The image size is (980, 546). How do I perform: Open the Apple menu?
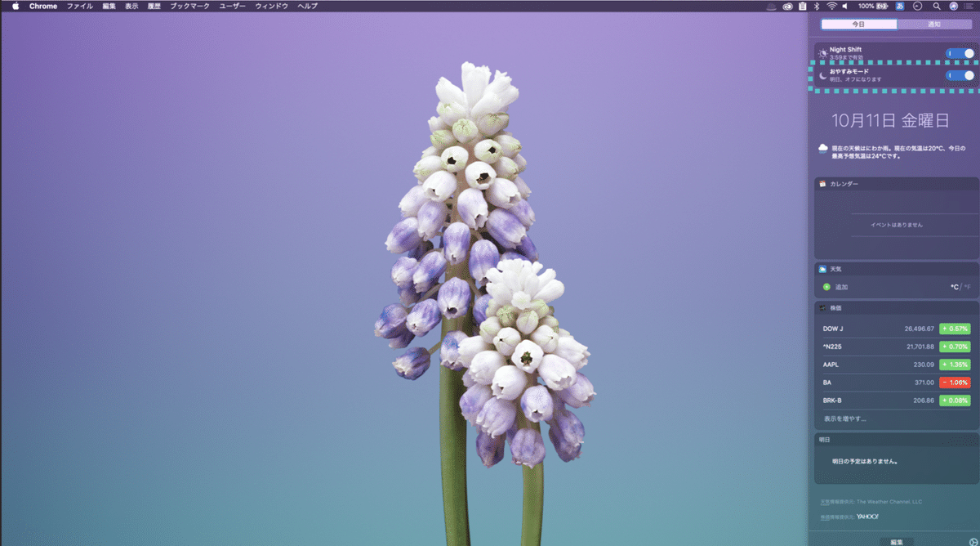(x=15, y=6)
